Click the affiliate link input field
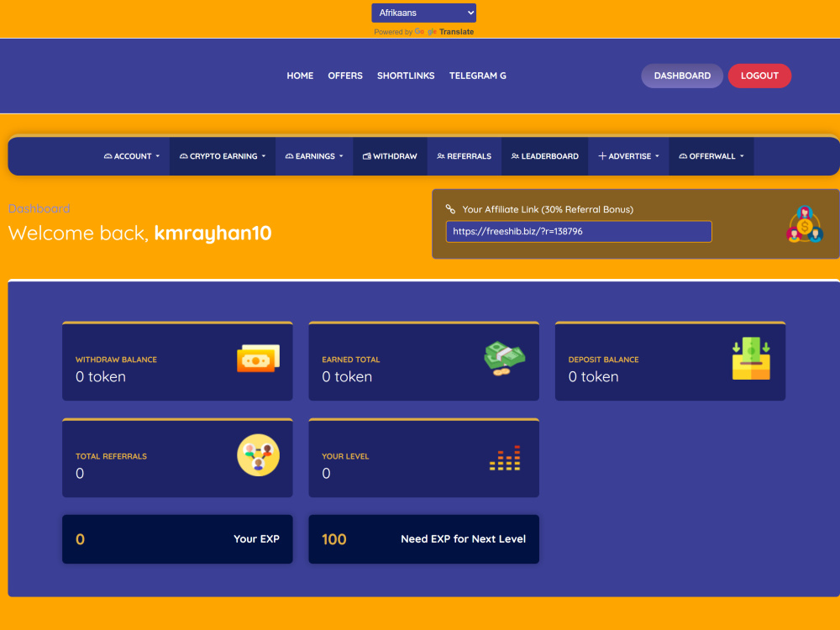The width and height of the screenshot is (840, 630). [579, 232]
